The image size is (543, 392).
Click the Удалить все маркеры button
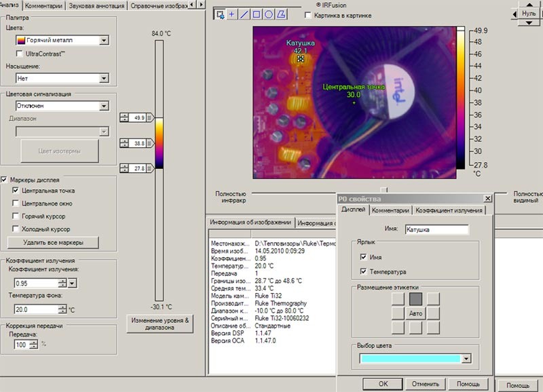pos(53,243)
